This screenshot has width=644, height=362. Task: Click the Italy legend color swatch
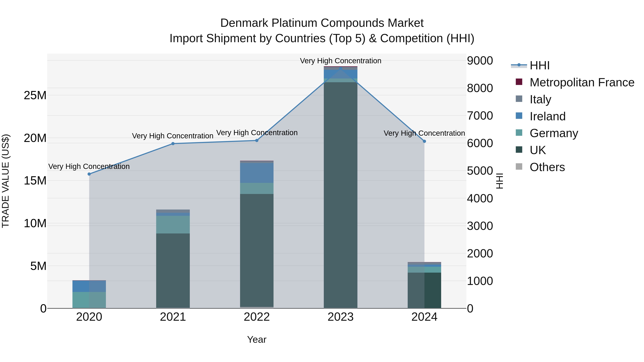tap(519, 99)
